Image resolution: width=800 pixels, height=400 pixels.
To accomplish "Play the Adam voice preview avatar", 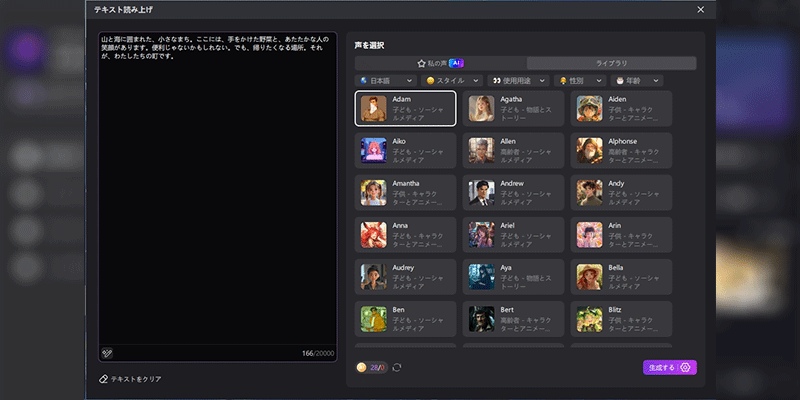I will click(373, 108).
